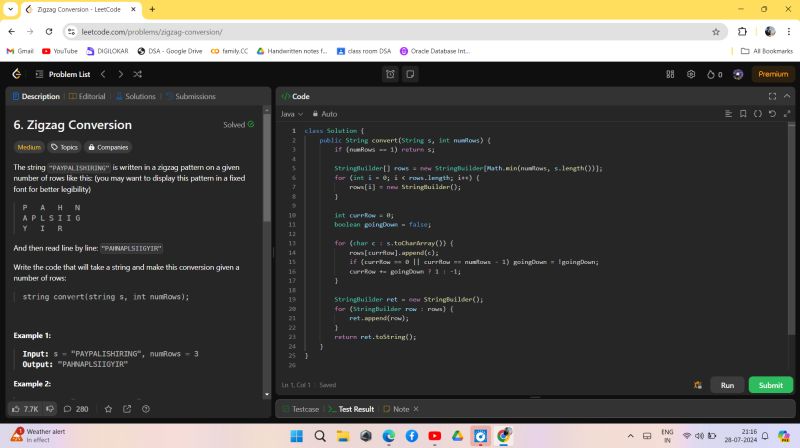Open taskbar Search
Screen dimensions: 800x448
click(320, 436)
